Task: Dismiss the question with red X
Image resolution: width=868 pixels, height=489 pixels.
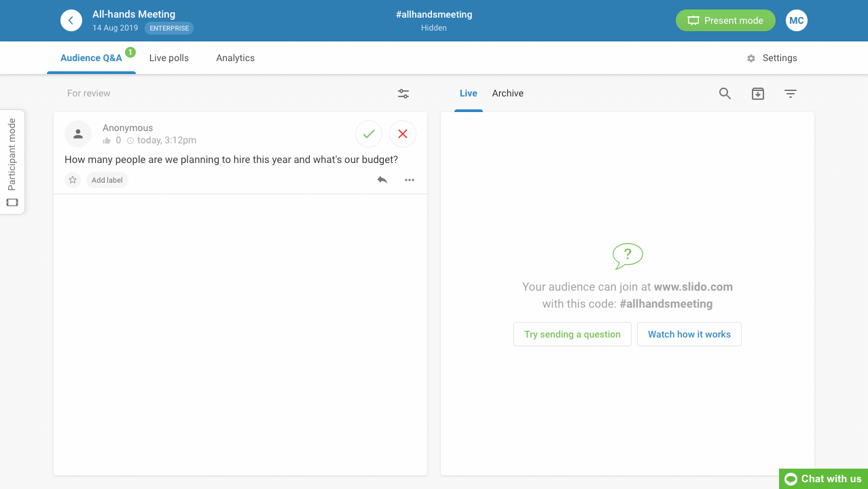Action: pyautogui.click(x=403, y=134)
